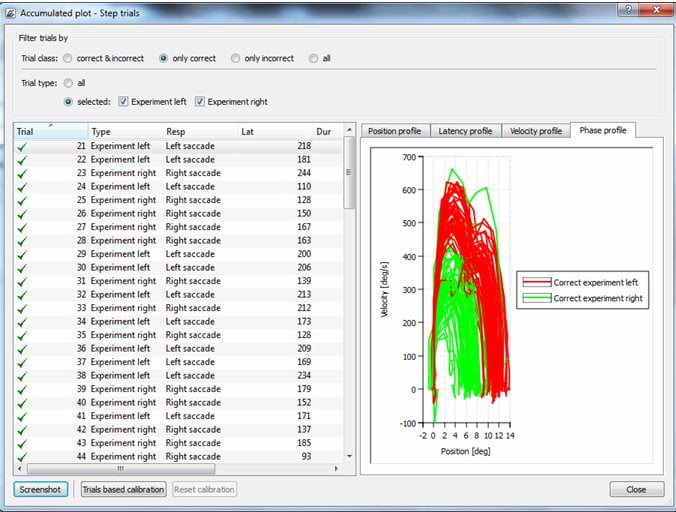Click the horizontal scrollbar thumb

[x=121, y=468]
